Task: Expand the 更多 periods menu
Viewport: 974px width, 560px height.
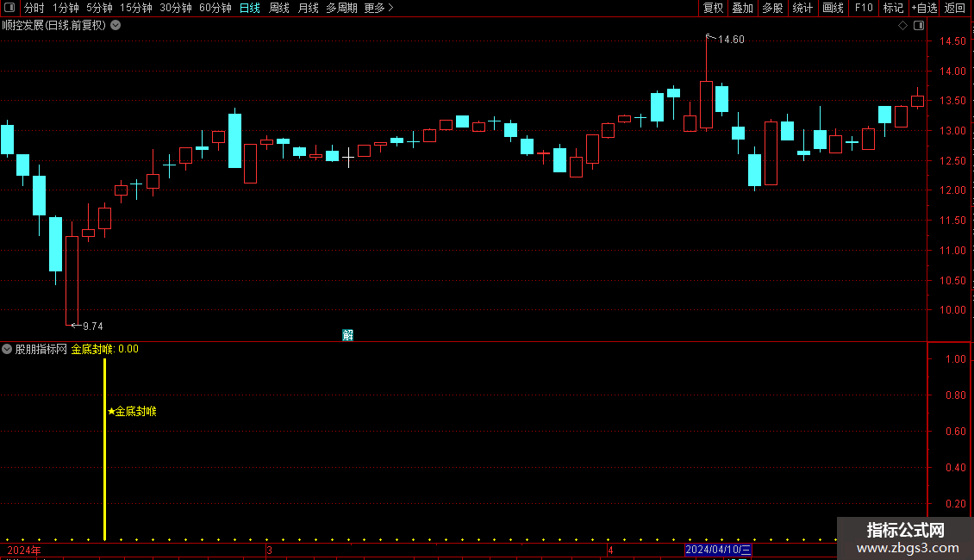Action: (x=379, y=8)
